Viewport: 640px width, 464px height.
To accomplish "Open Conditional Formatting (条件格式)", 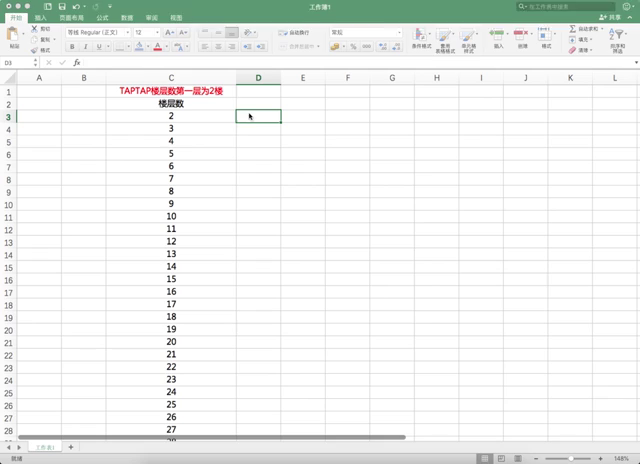I will [x=421, y=37].
